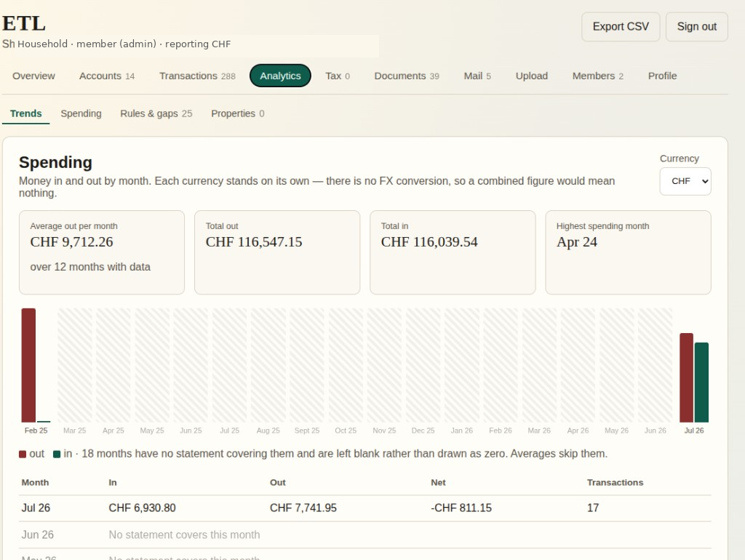Image resolution: width=745 pixels, height=560 pixels.
Task: Open the Currency CHF dropdown
Action: coord(685,181)
